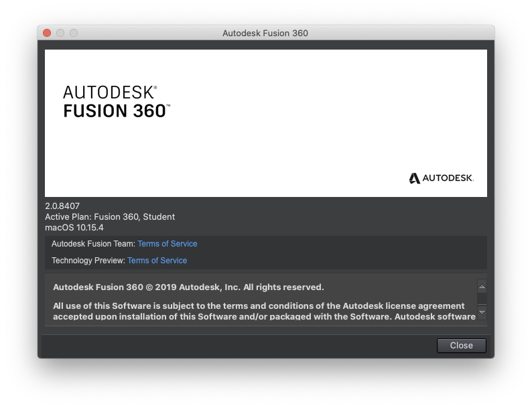Click the 'Active Plan: Fusion 360, Student' text

[x=110, y=216]
